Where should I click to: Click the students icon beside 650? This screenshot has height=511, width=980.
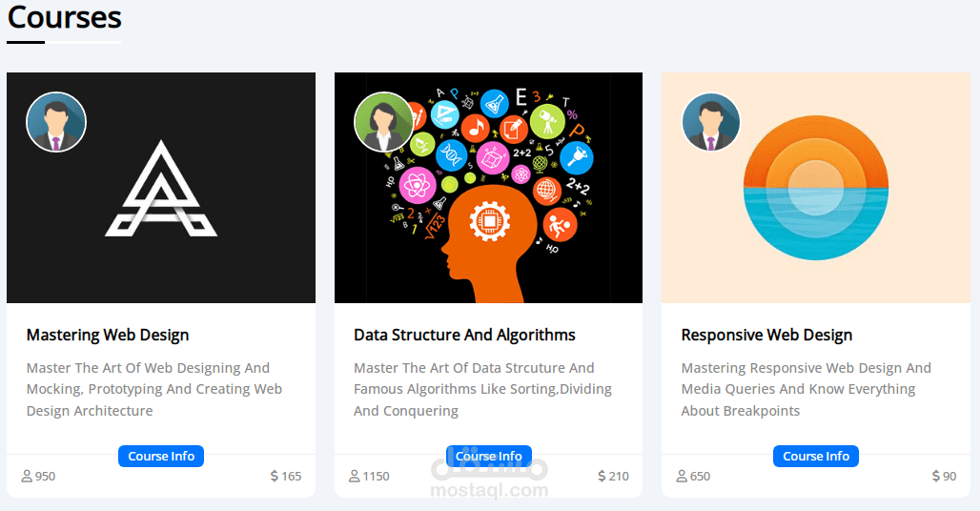682,476
